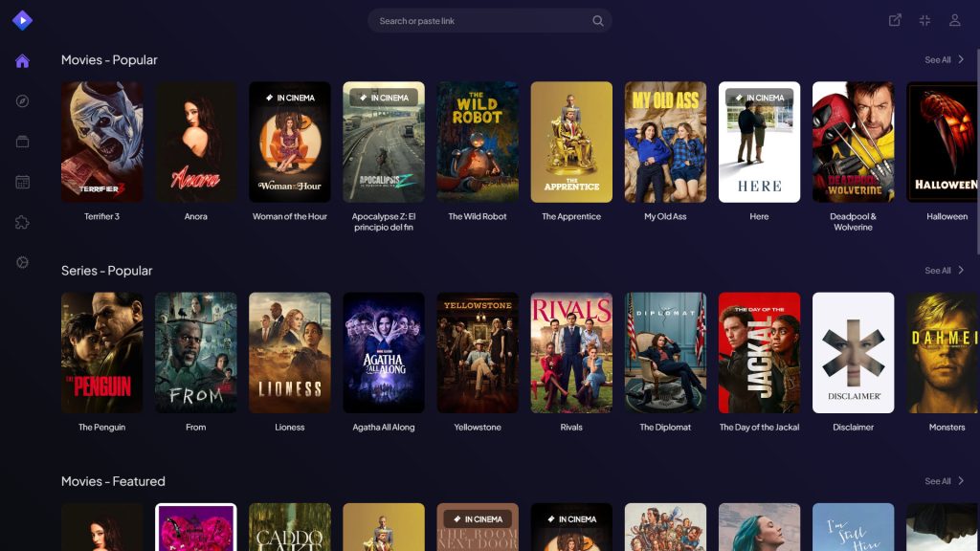The image size is (980, 551).
Task: Open The Penguin series poster
Action: (101, 352)
